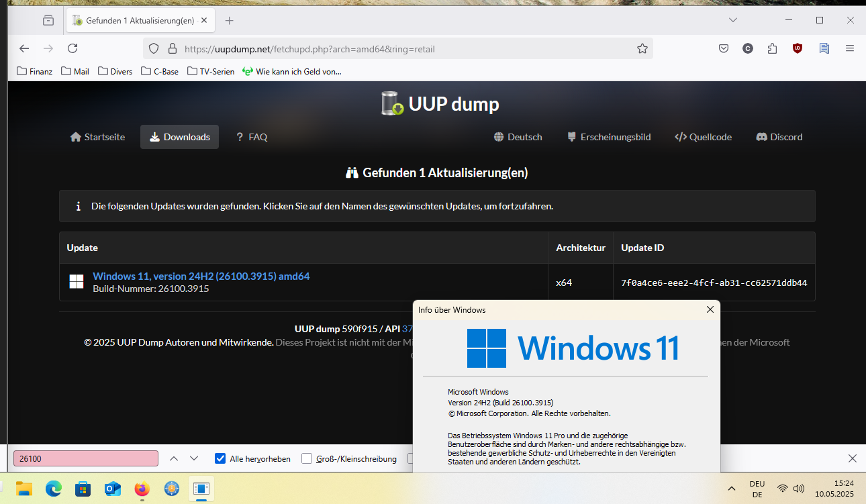The image size is (866, 504).
Task: Click the URL address bar
Action: click(398, 48)
